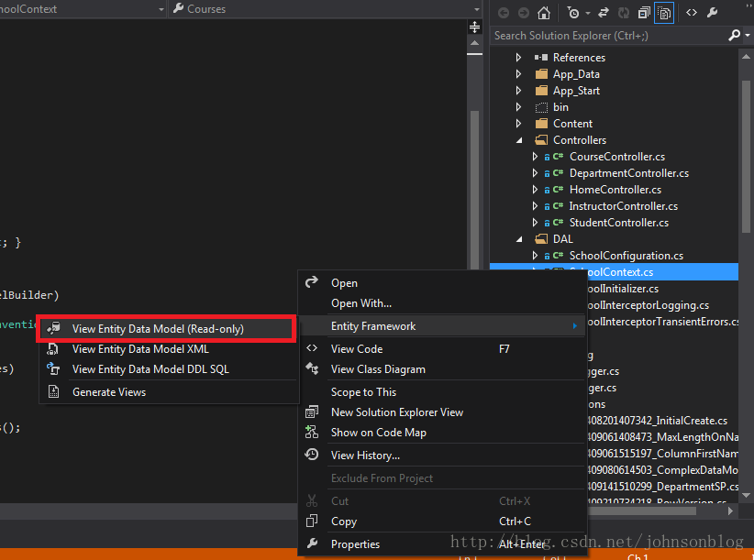Click View Entity Data Model DDL SQL
The width and height of the screenshot is (754, 560).
[x=150, y=369]
